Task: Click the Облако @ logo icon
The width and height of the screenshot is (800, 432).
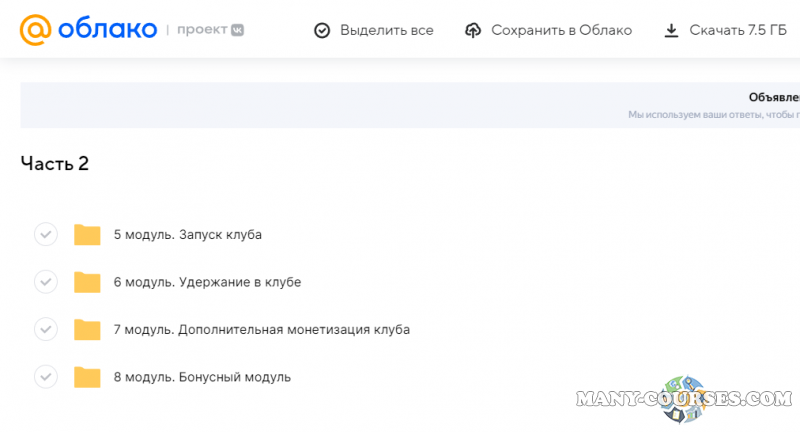Action: pos(37,30)
